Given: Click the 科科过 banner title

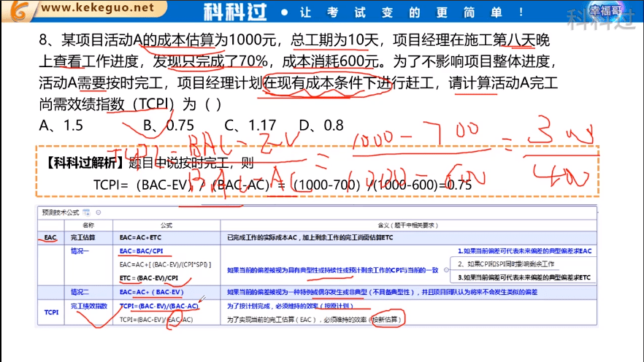Looking at the screenshot, I should coord(235,12).
